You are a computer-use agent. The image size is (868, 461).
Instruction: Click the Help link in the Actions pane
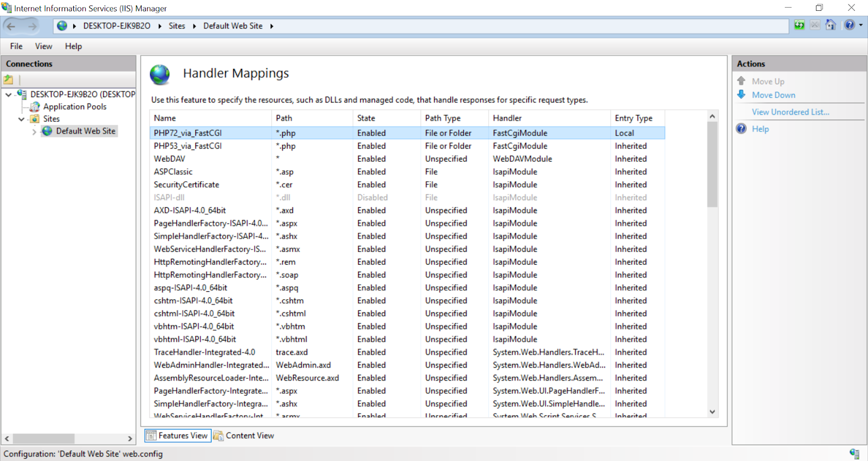point(760,129)
